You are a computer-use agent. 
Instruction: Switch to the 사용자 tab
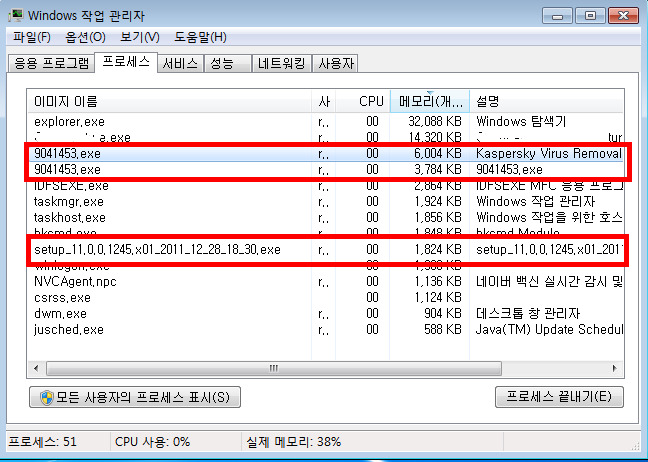(336, 64)
